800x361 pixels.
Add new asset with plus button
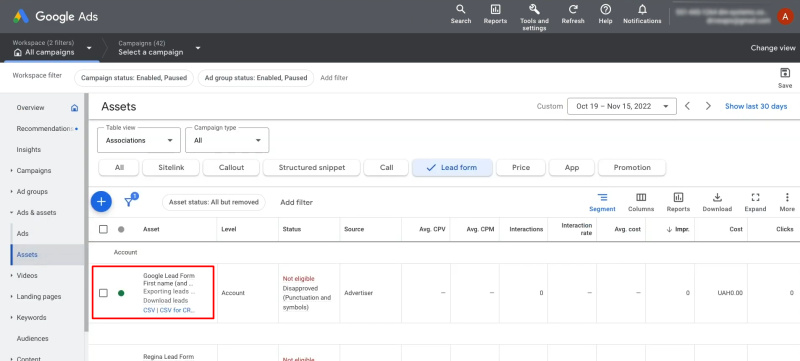(101, 202)
